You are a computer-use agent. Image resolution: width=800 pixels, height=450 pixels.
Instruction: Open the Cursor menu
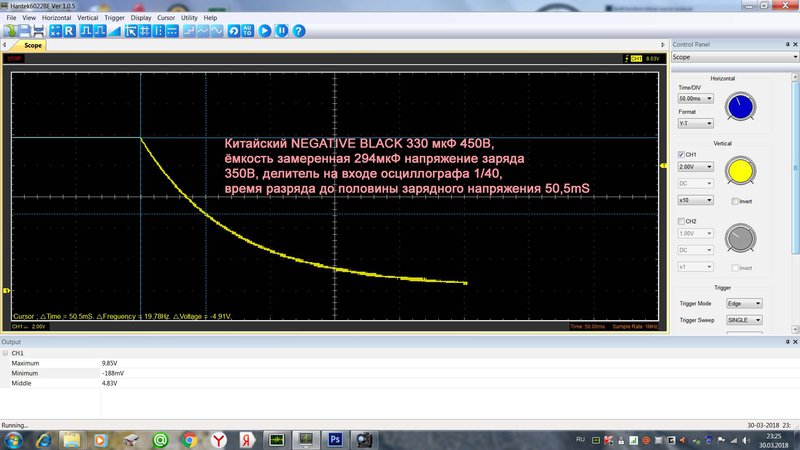(166, 17)
